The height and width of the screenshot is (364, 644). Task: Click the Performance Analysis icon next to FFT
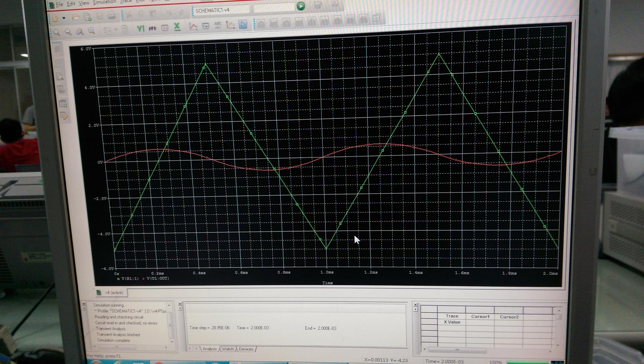pyautogui.click(x=165, y=28)
